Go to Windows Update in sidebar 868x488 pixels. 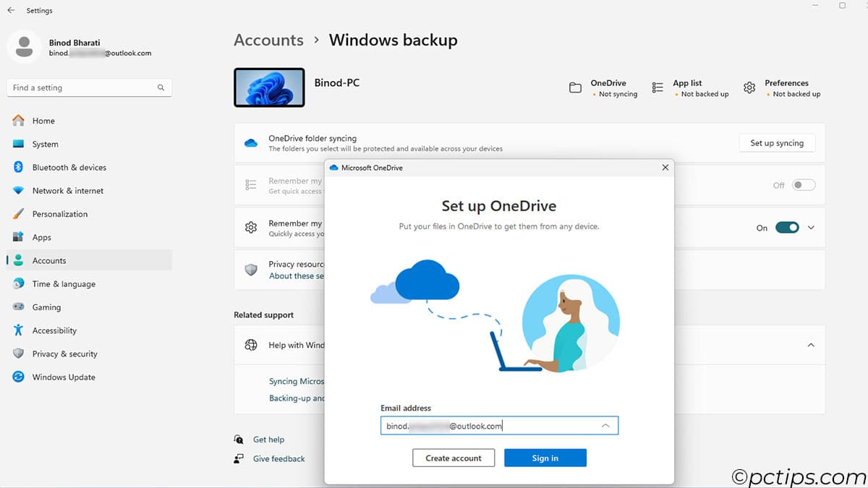[64, 377]
